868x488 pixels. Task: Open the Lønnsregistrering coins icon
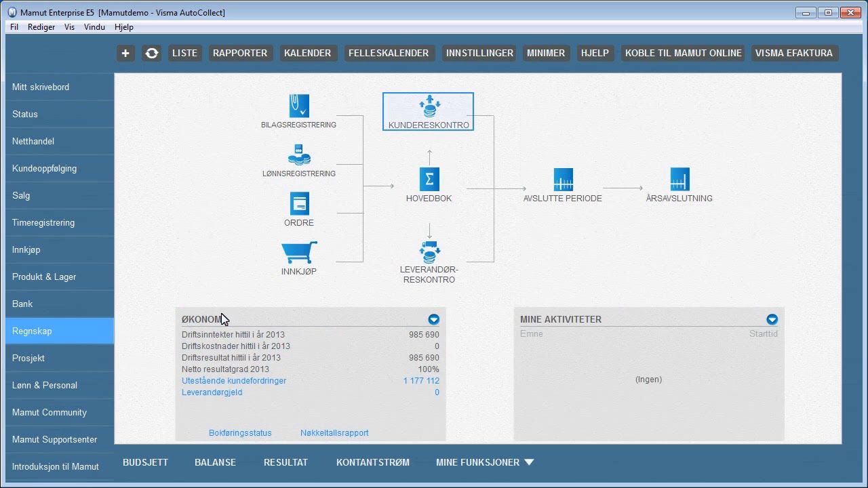point(299,155)
